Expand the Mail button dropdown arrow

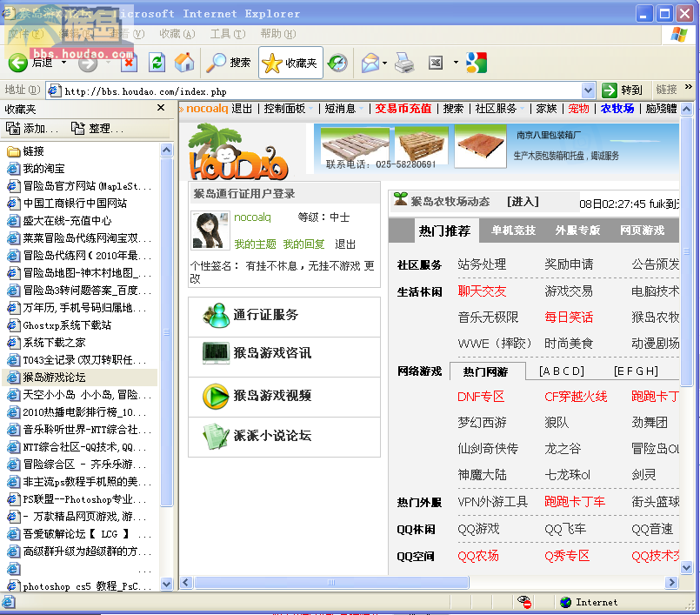pos(385,63)
